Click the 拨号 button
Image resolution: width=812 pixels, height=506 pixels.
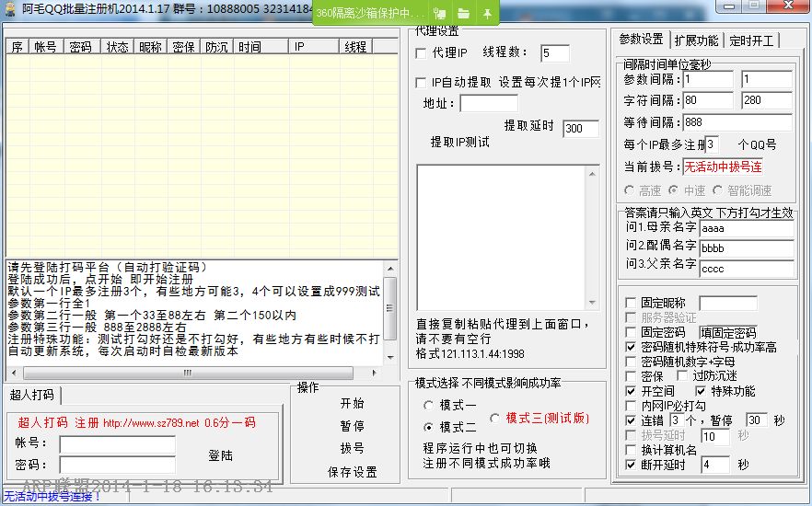(352, 448)
